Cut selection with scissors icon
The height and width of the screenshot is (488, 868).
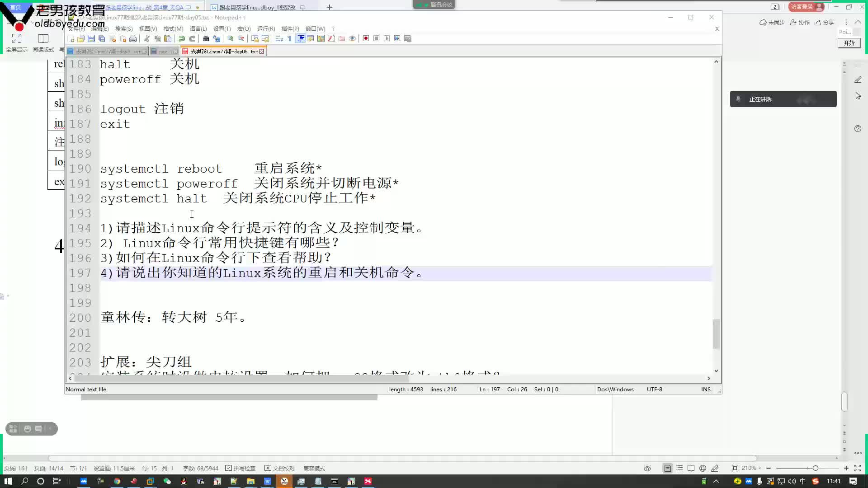coord(146,38)
